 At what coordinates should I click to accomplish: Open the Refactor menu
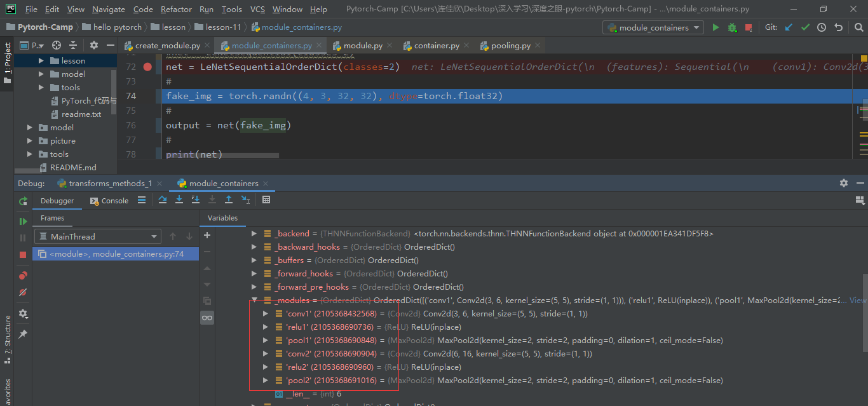point(176,9)
